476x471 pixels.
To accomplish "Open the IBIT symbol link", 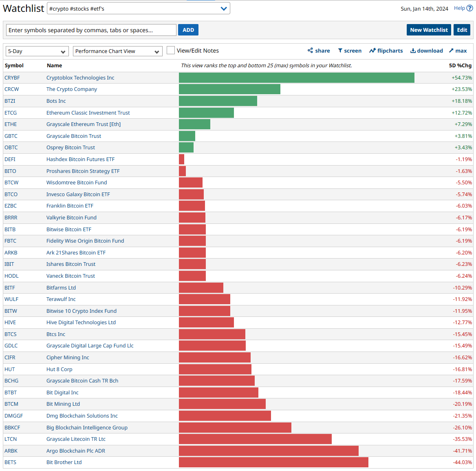I will (9, 264).
